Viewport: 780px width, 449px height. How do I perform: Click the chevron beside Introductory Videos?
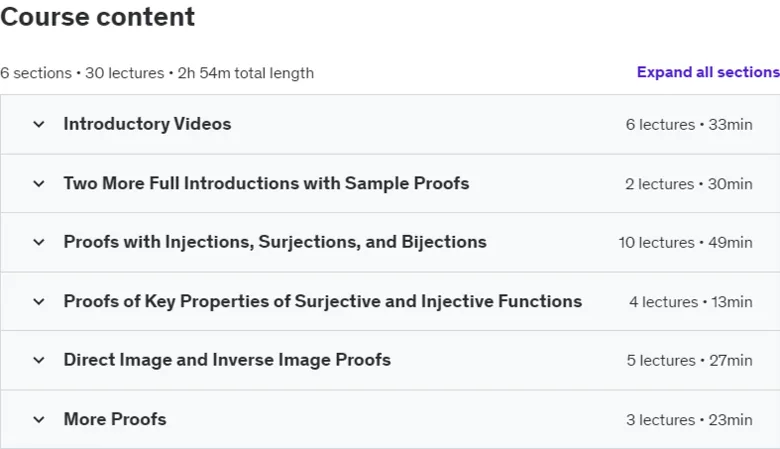pos(39,124)
